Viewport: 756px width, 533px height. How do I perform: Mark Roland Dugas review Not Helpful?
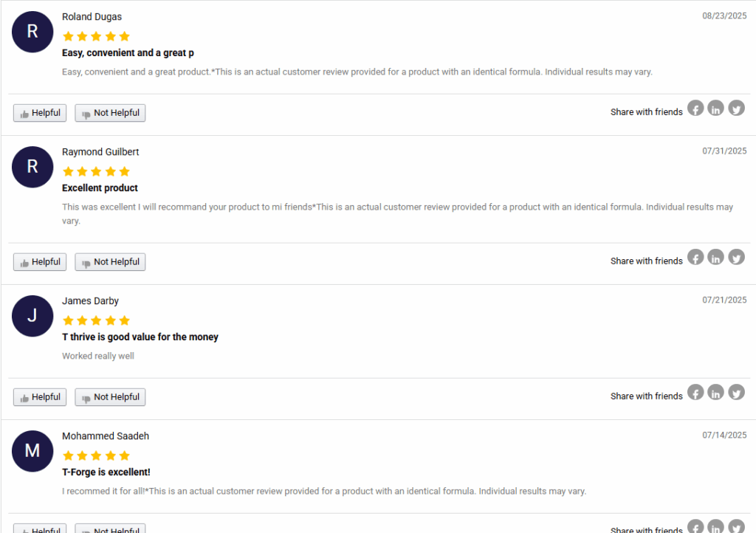[x=110, y=113]
